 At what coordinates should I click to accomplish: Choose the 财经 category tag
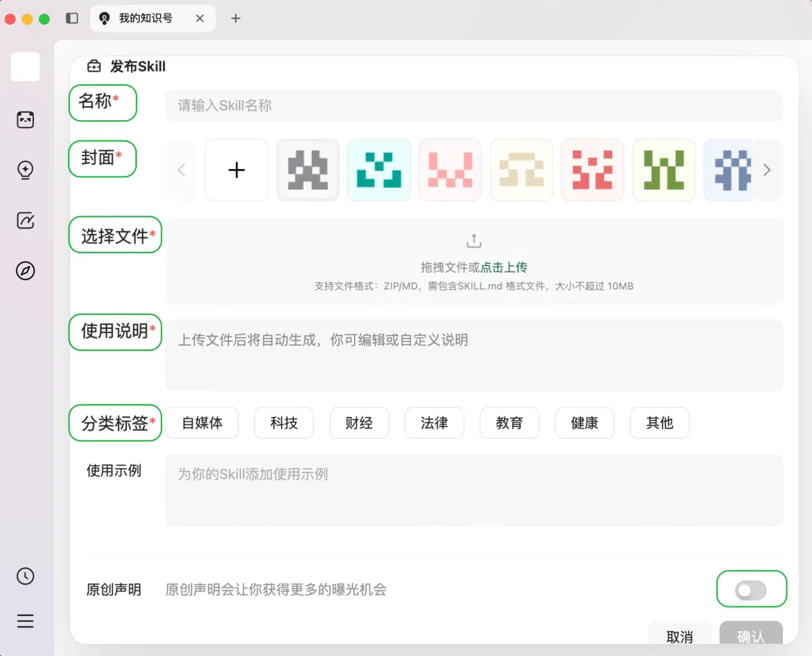pyautogui.click(x=359, y=423)
